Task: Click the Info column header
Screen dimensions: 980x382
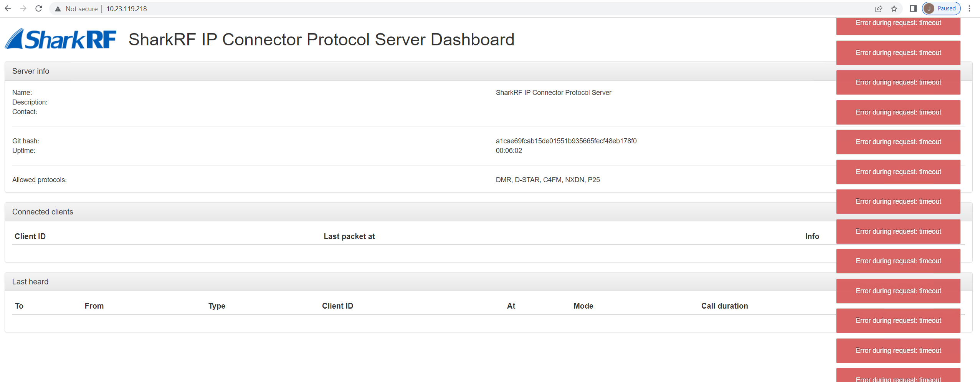Action: (x=812, y=236)
